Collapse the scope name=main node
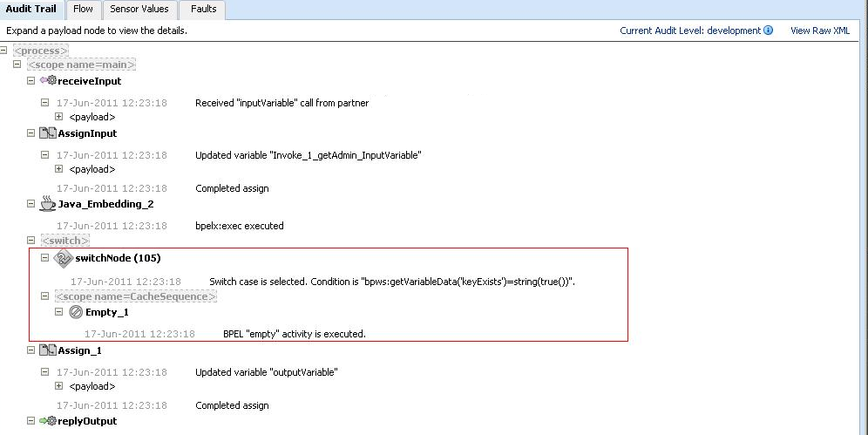The image size is (868, 435). coord(17,65)
